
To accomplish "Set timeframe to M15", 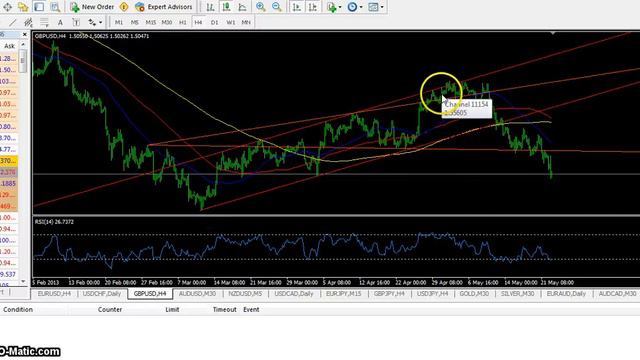I will [151, 22].
